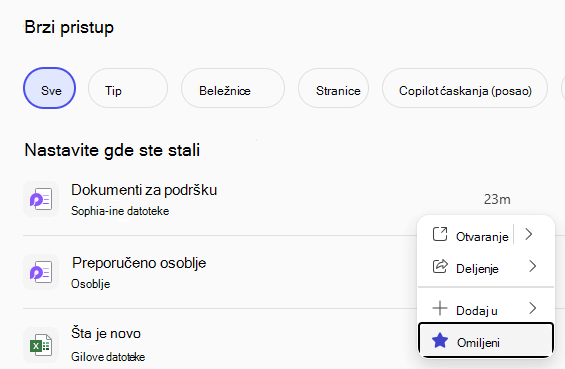The width and height of the screenshot is (565, 369).
Task: Expand the Deljenje submenu arrow
Action: [x=533, y=266]
